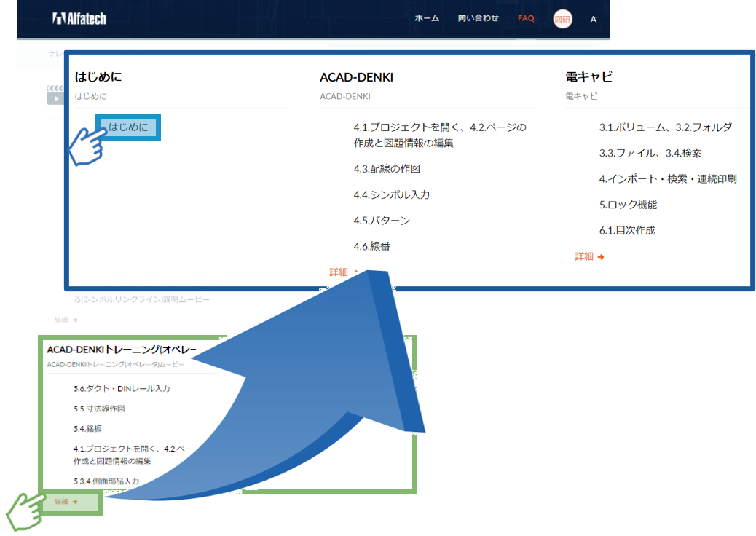756x536 pixels.
Task: Click the A' font size icon
Action: [594, 19]
